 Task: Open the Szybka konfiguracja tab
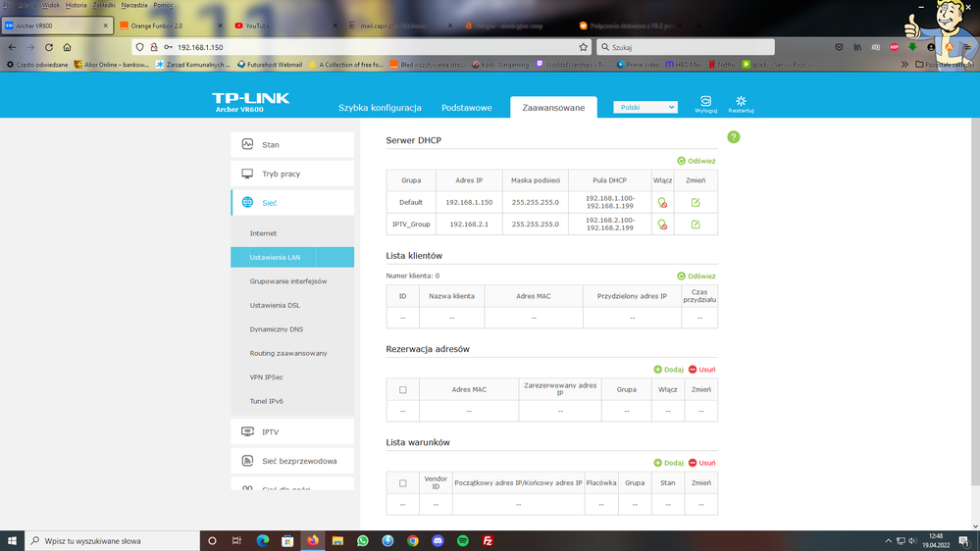pyautogui.click(x=380, y=108)
